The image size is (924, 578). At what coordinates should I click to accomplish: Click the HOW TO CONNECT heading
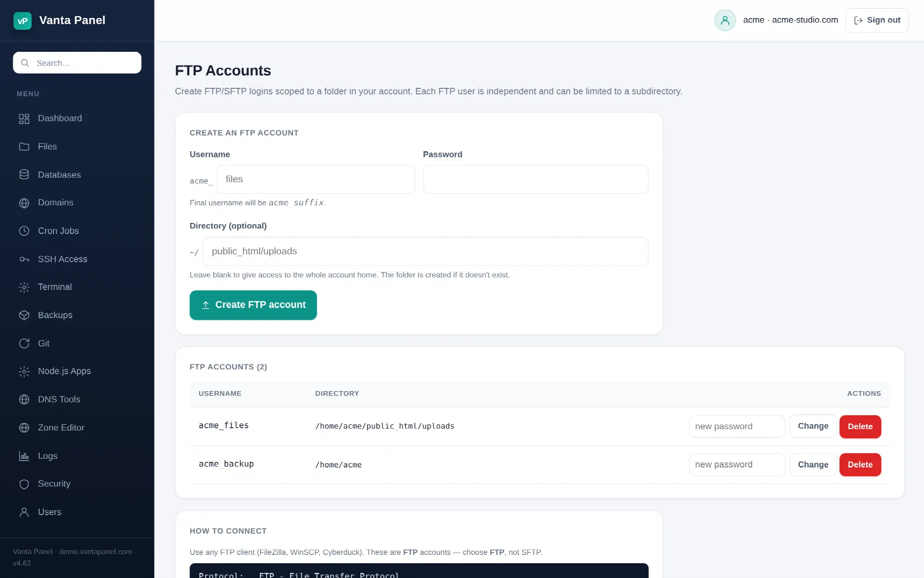click(x=228, y=531)
